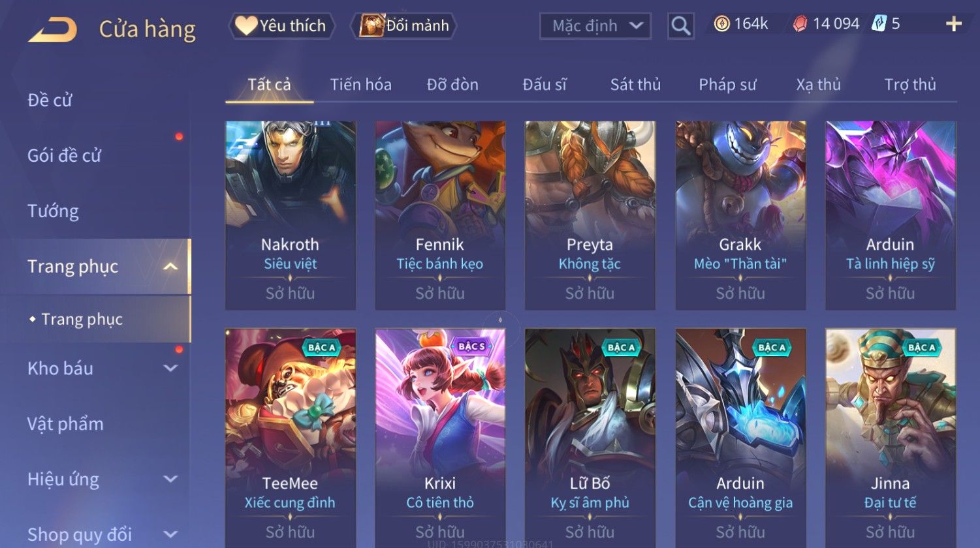Tap the golden back arrow icon

click(x=53, y=29)
